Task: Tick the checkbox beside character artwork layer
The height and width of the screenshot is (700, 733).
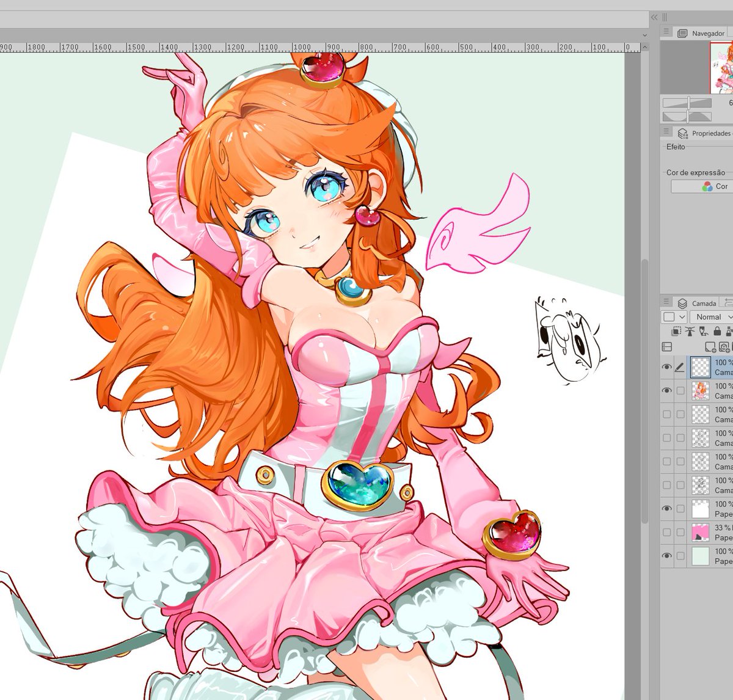Action: tap(680, 390)
